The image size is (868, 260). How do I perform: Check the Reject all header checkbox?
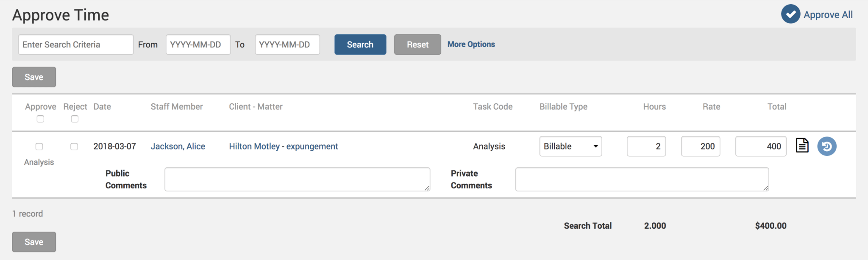point(75,119)
